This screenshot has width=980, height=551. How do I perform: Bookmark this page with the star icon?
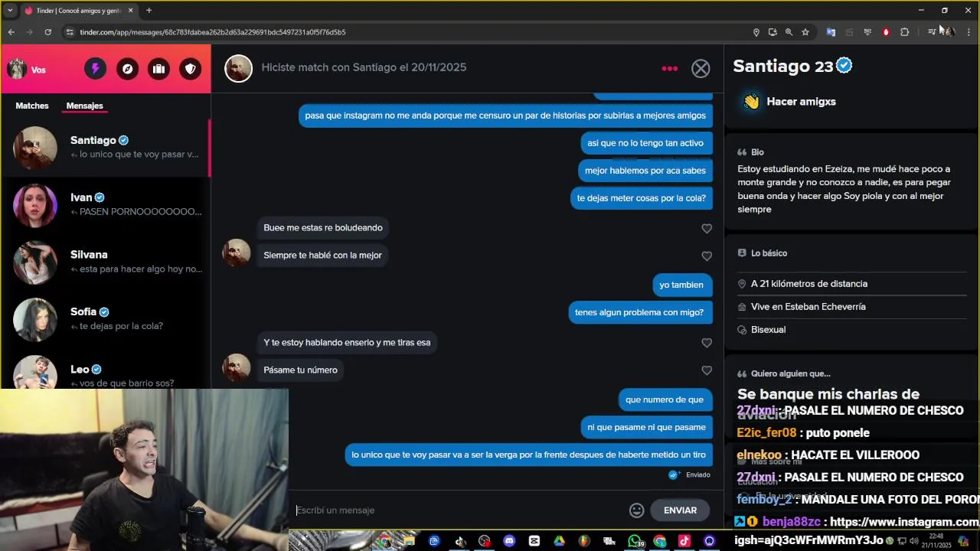coord(805,32)
